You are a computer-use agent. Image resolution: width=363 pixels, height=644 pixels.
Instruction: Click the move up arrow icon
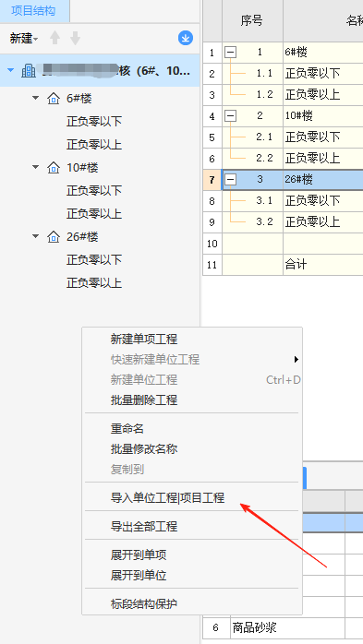coord(54,39)
